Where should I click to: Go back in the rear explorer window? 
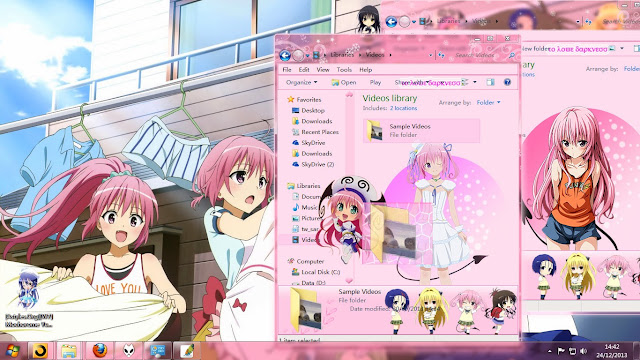(x=391, y=22)
